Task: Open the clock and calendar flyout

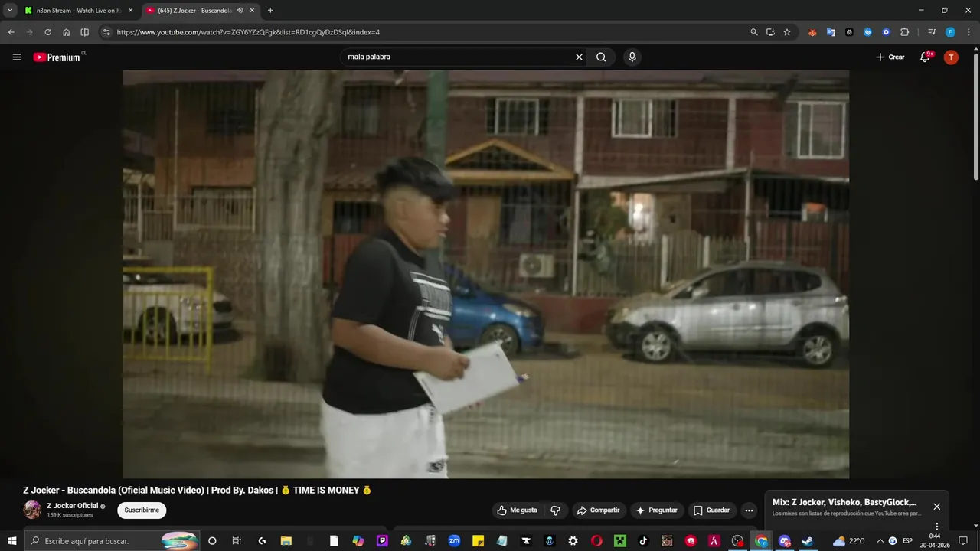Action: click(935, 540)
